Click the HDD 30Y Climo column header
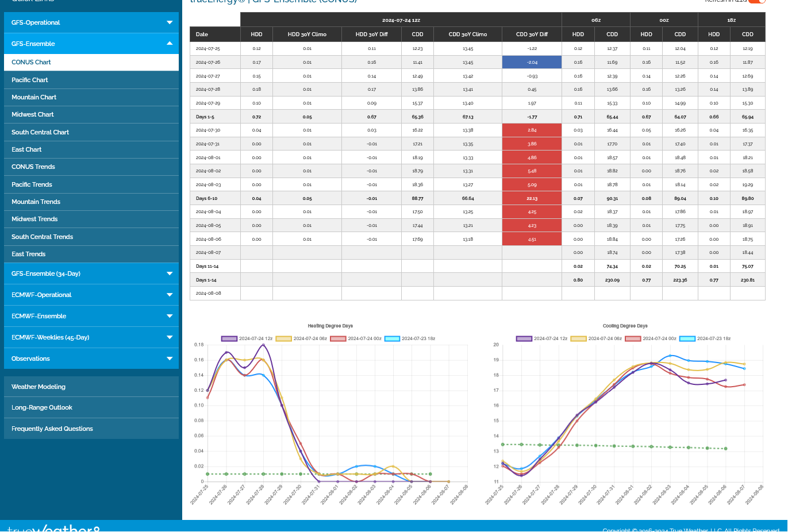The width and height of the screenshot is (788, 532). point(307,34)
